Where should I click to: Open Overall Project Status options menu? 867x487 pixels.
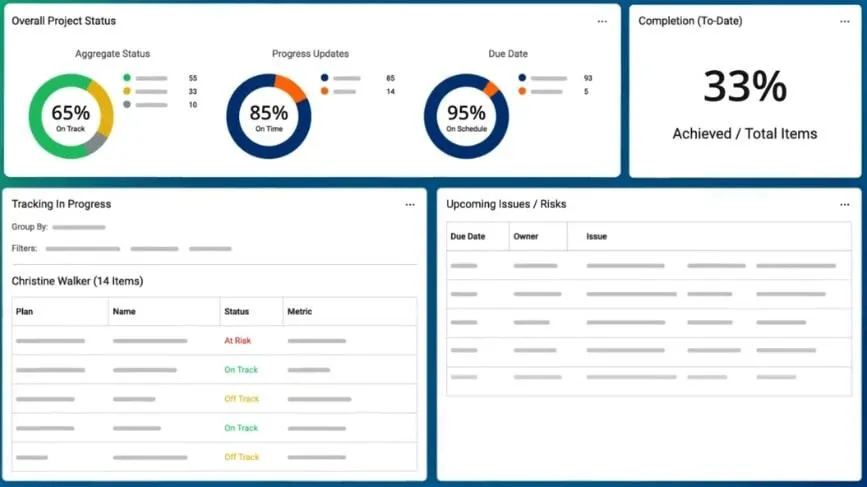pyautogui.click(x=602, y=22)
